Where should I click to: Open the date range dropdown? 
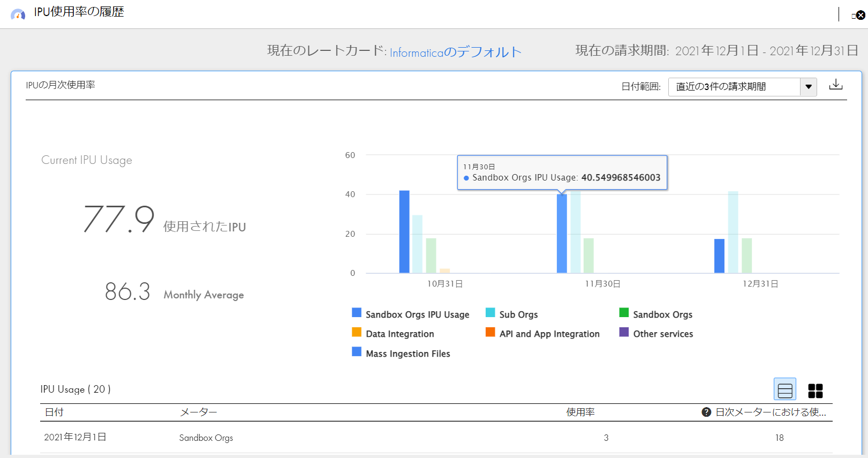[x=742, y=87]
